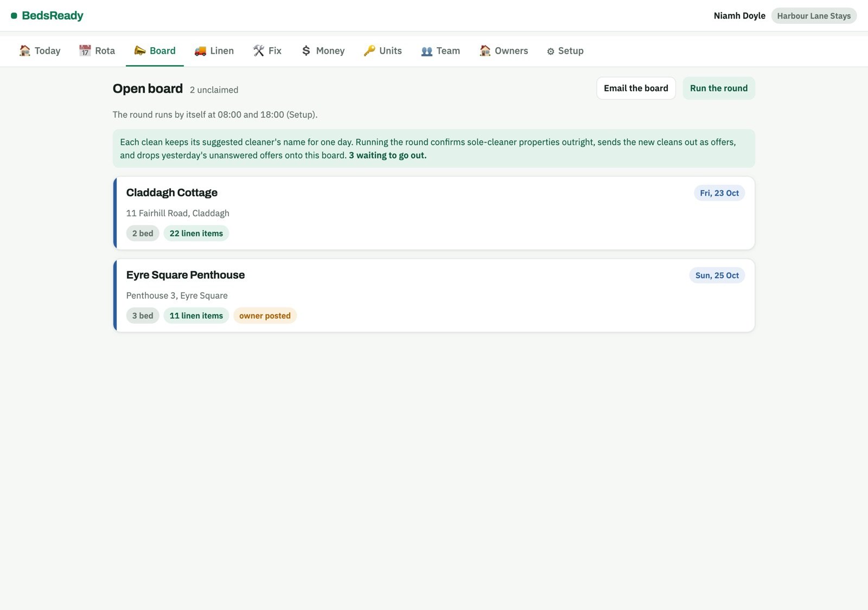The image size is (868, 610).
Task: Click the Penthouse 3, Eyre Square address
Action: (x=177, y=296)
